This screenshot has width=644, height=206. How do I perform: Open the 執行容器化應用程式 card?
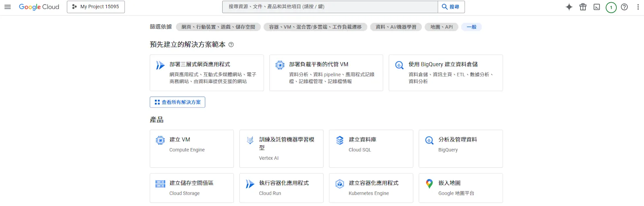[281, 188]
